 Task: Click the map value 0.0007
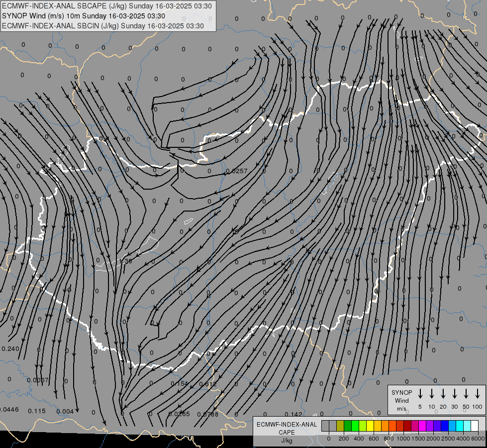(x=38, y=380)
